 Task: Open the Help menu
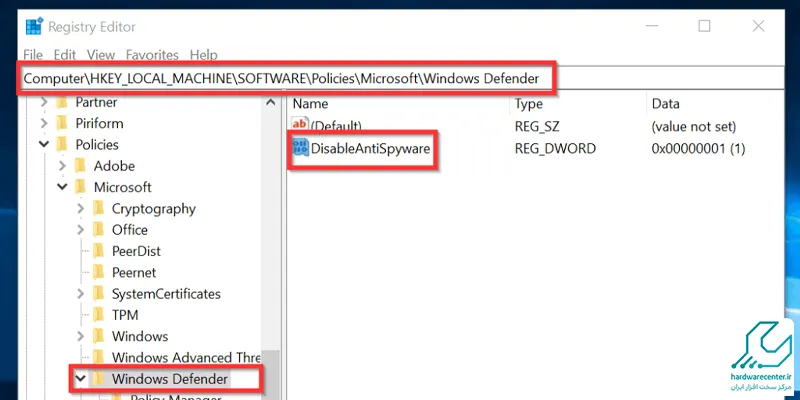pos(204,55)
